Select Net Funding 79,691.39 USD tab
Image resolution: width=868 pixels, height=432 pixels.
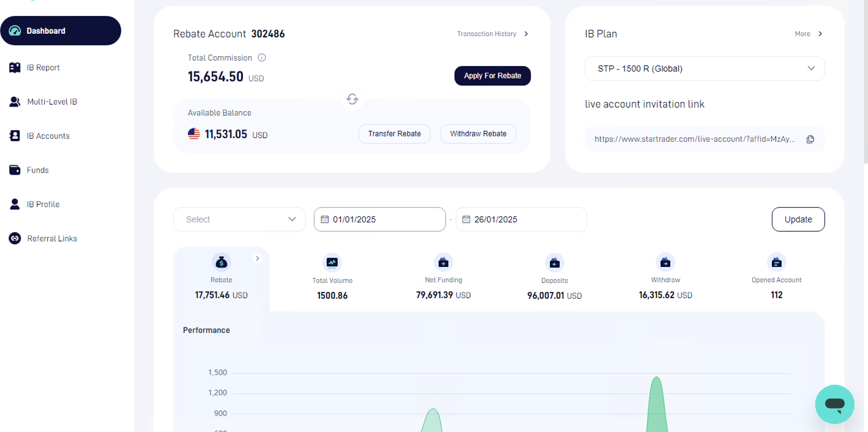pyautogui.click(x=443, y=279)
